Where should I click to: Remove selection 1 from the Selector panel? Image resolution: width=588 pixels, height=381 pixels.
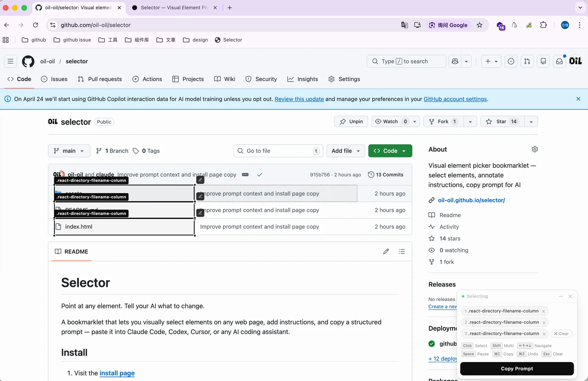(544, 311)
